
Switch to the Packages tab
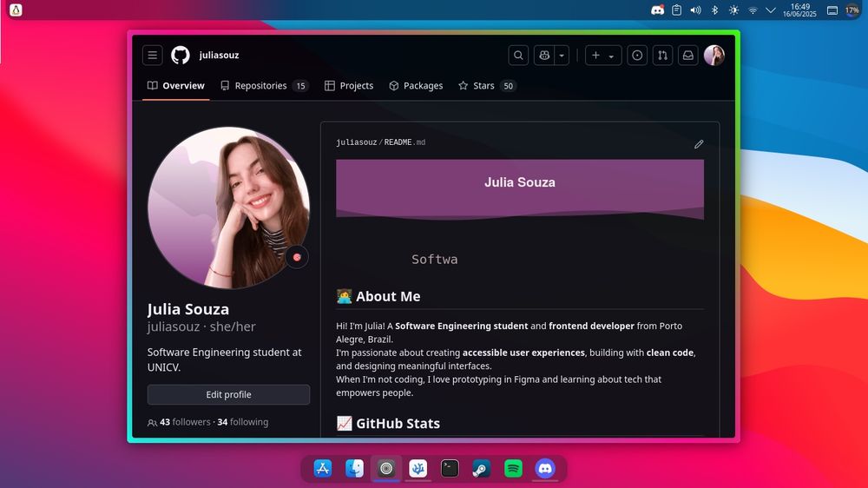click(x=416, y=86)
